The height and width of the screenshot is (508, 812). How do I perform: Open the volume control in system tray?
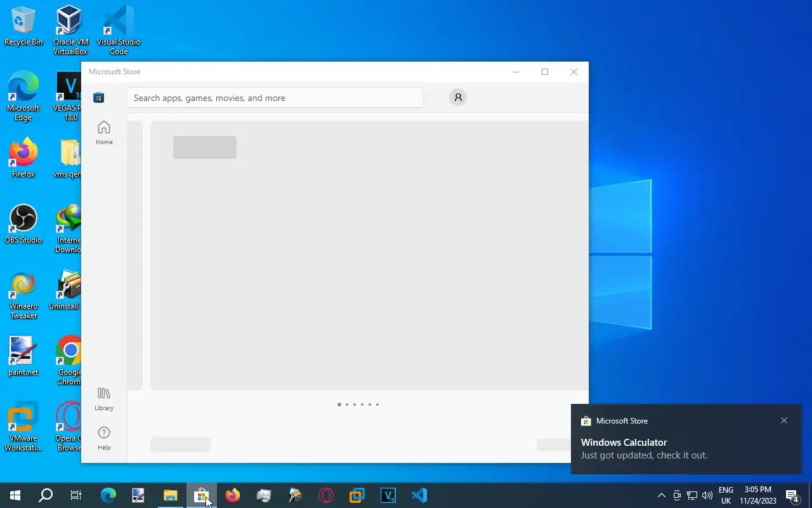tap(707, 495)
